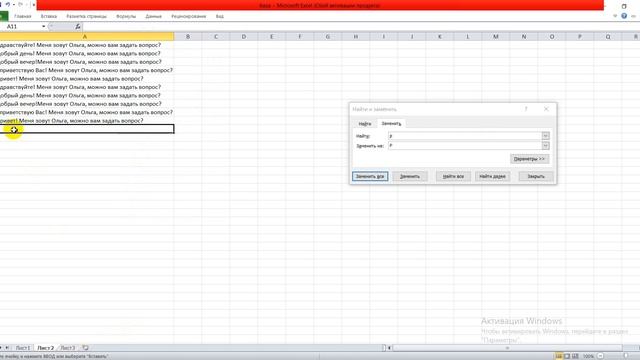The image size is (640, 360).
Task: Select the empty active cell A11
Action: point(87,129)
